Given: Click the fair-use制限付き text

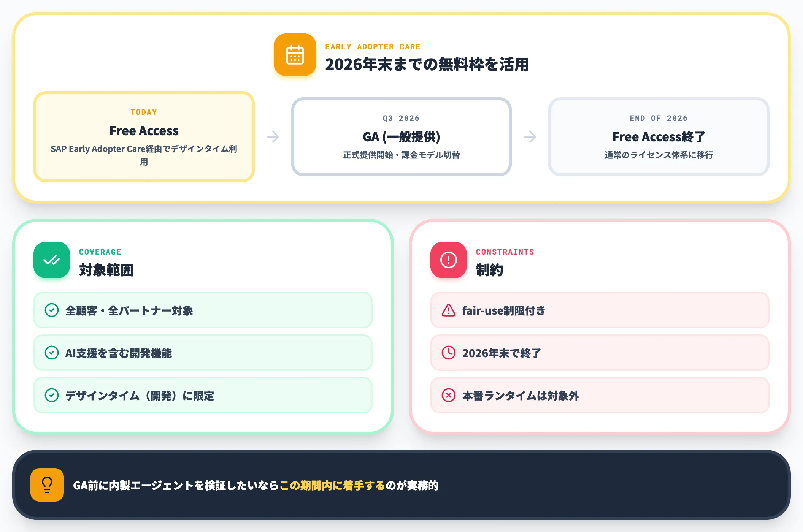Looking at the screenshot, I should click(x=504, y=310).
